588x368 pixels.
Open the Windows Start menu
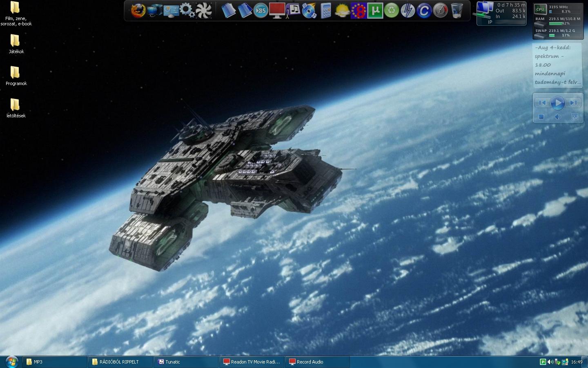[11, 362]
